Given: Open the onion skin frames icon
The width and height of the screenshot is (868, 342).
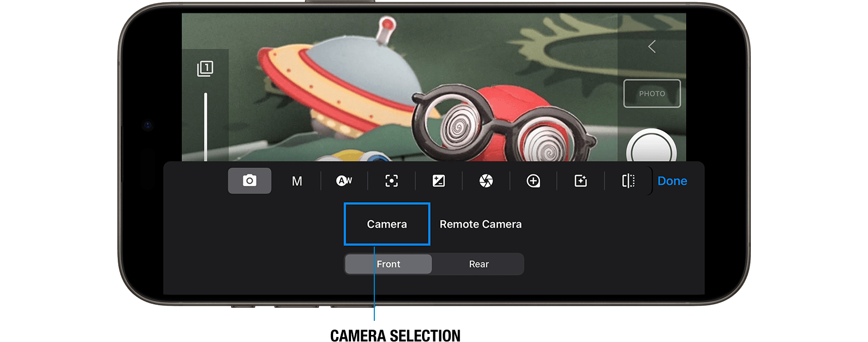Looking at the screenshot, I should point(205,69).
